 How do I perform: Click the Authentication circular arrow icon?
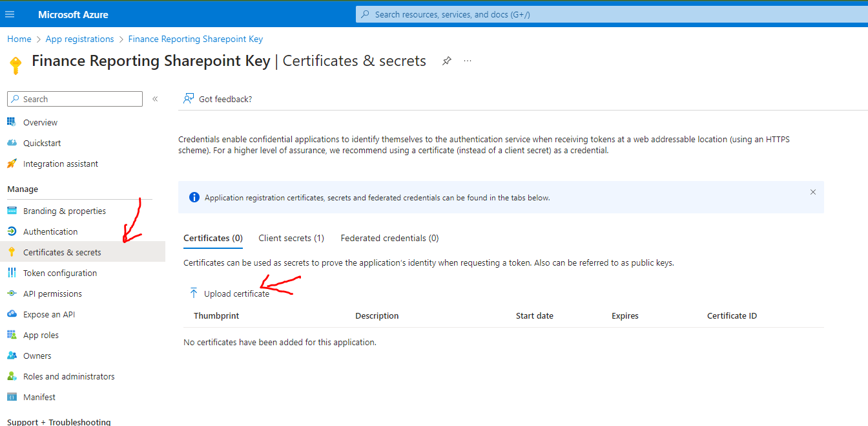[12, 231]
